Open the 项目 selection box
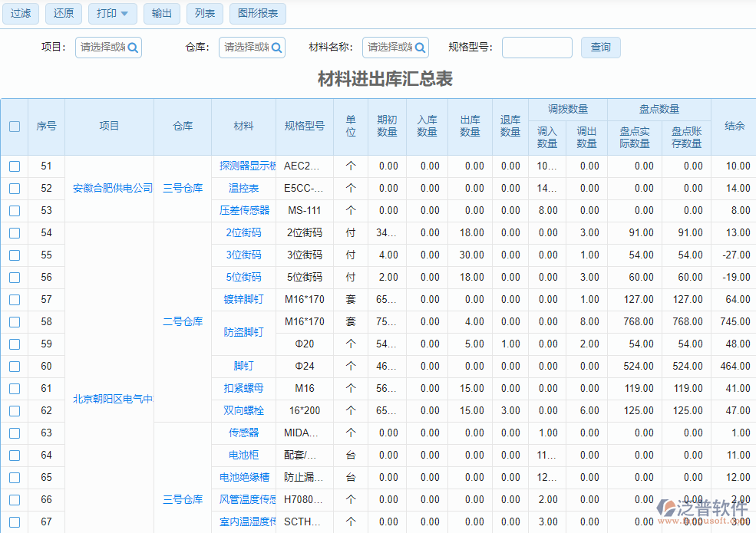Viewport: 756px width, 533px height. tap(102, 47)
